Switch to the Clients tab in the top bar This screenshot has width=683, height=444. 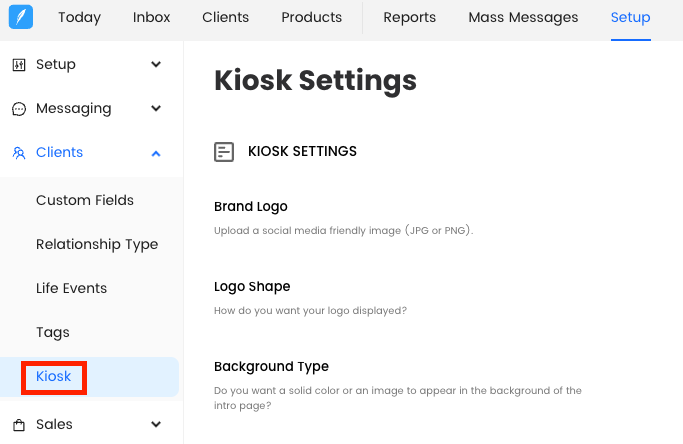[x=225, y=18]
